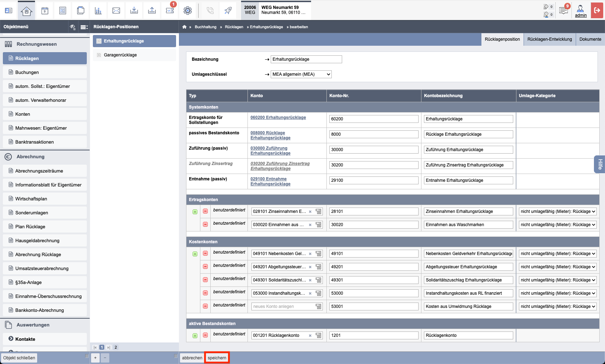The height and width of the screenshot is (364, 605).
Task: Follow the 060200 Erhaltungsrücklage account link
Action: (x=278, y=118)
